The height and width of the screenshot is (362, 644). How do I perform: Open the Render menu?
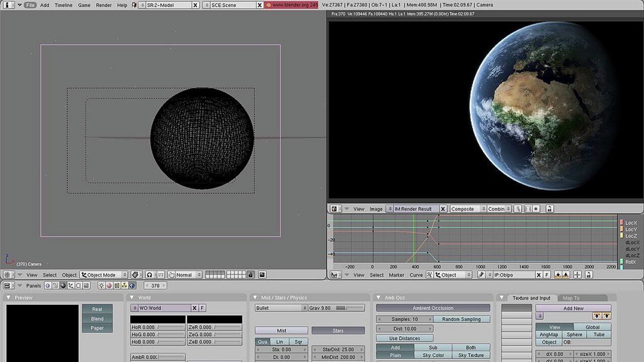[x=104, y=5]
